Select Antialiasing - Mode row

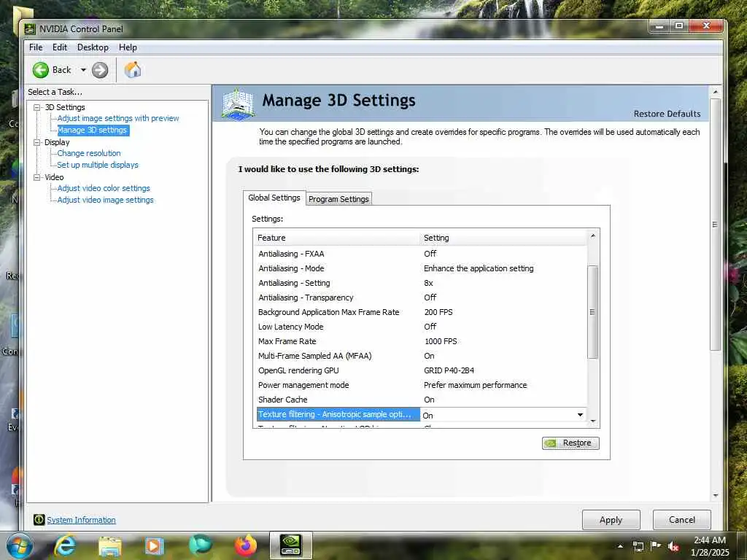pos(422,268)
